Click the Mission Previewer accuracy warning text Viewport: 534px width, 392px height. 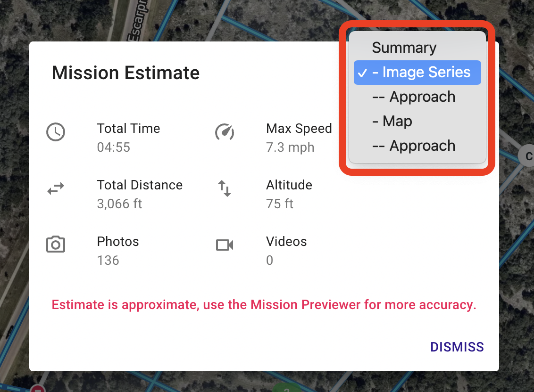[x=264, y=305]
